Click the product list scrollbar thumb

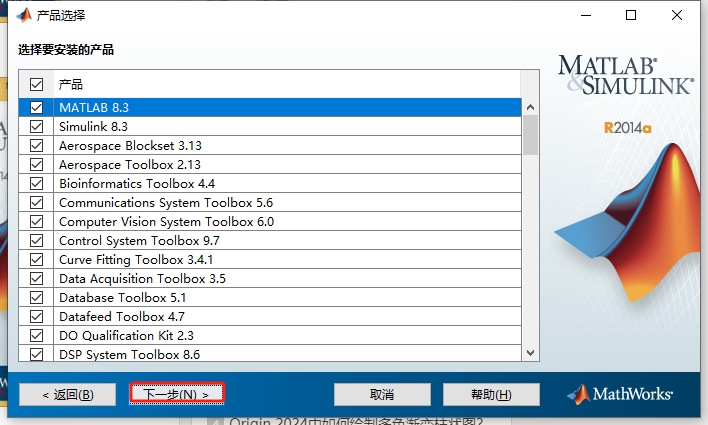[531, 135]
